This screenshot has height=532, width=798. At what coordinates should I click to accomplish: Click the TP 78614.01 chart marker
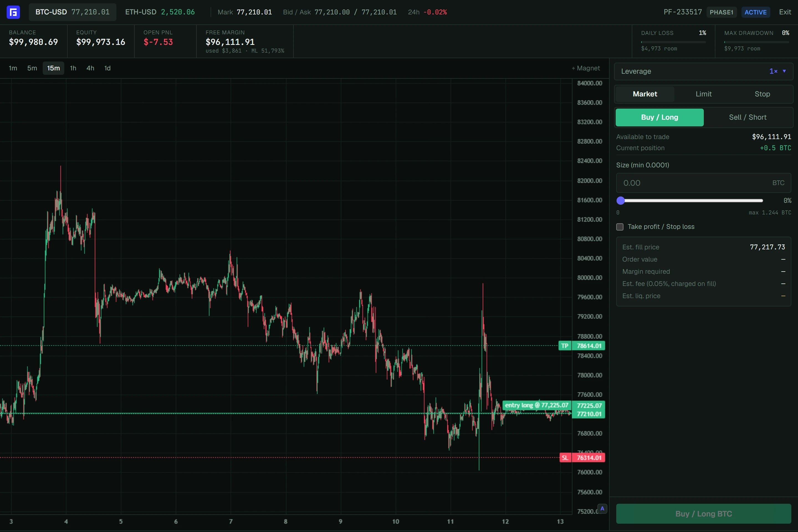click(582, 346)
